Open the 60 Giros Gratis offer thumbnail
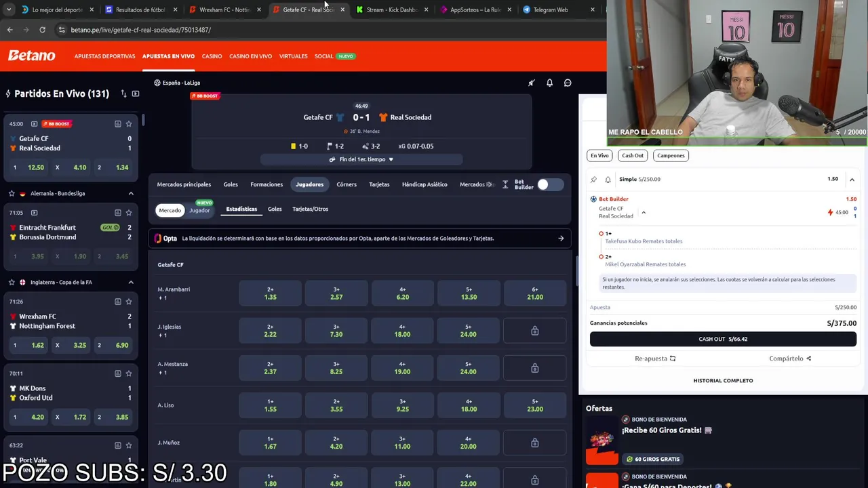Viewport: 868px width, 488px height. (x=601, y=439)
